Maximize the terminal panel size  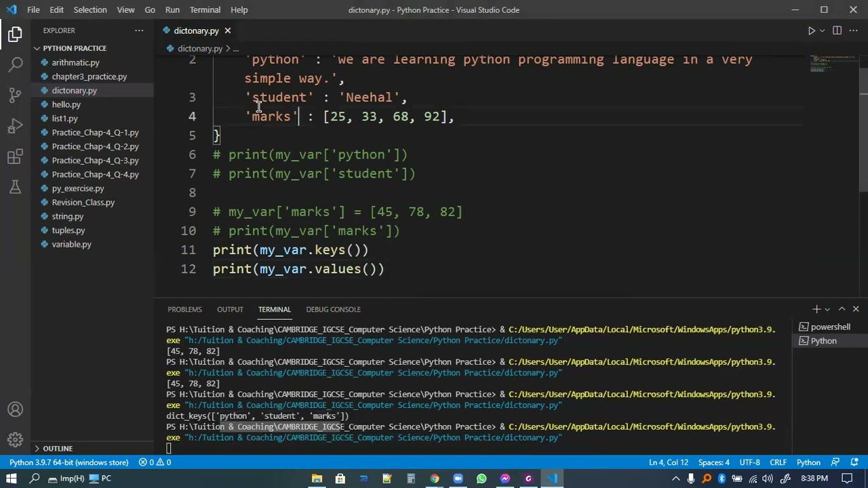(842, 309)
